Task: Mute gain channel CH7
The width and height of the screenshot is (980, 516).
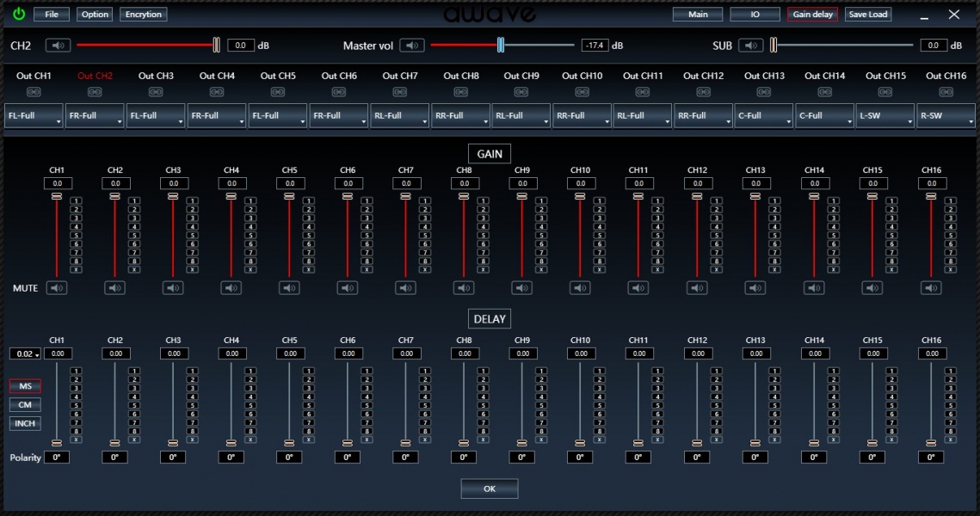Action: pos(405,288)
